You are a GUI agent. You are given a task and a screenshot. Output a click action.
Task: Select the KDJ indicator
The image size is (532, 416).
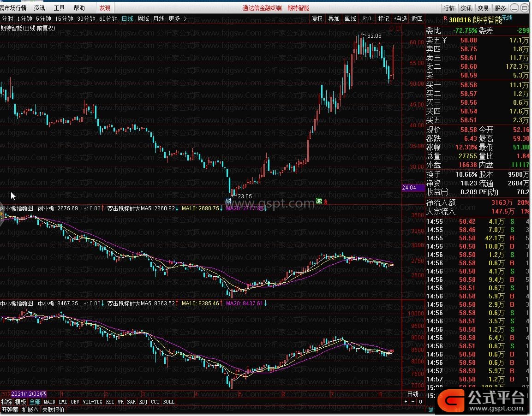(x=143, y=402)
